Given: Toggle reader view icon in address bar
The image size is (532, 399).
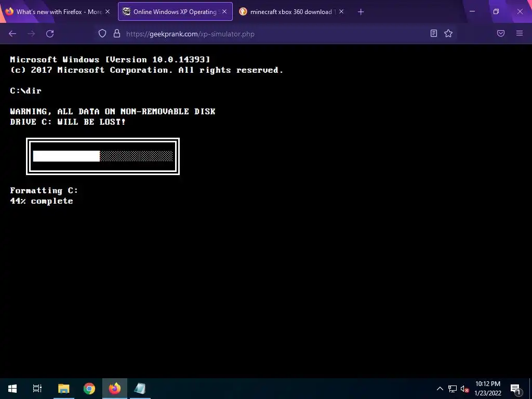Looking at the screenshot, I should (x=434, y=33).
